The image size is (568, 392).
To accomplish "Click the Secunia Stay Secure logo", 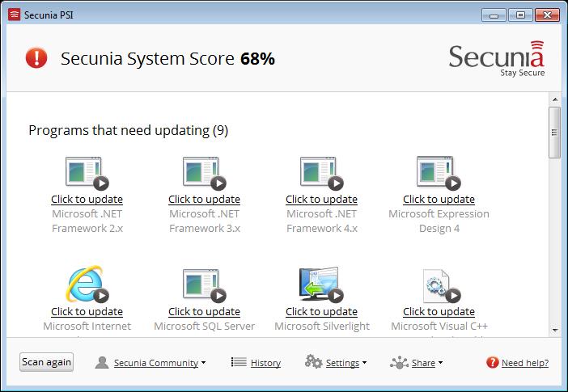I will pyautogui.click(x=497, y=60).
